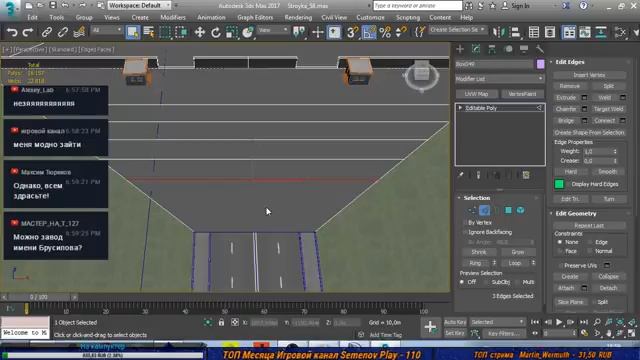The height and width of the screenshot is (360, 640).
Task: Choose Rectangular Selection Region tool
Action: coord(165,32)
